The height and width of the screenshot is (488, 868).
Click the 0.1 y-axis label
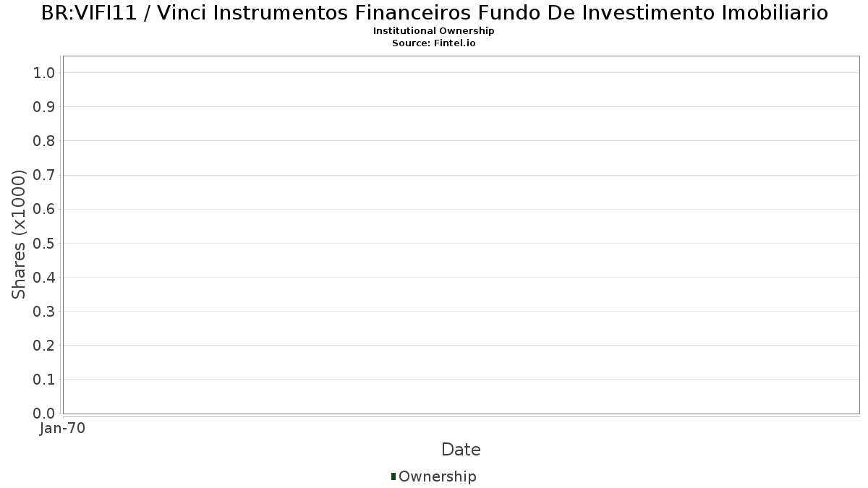coord(44,380)
